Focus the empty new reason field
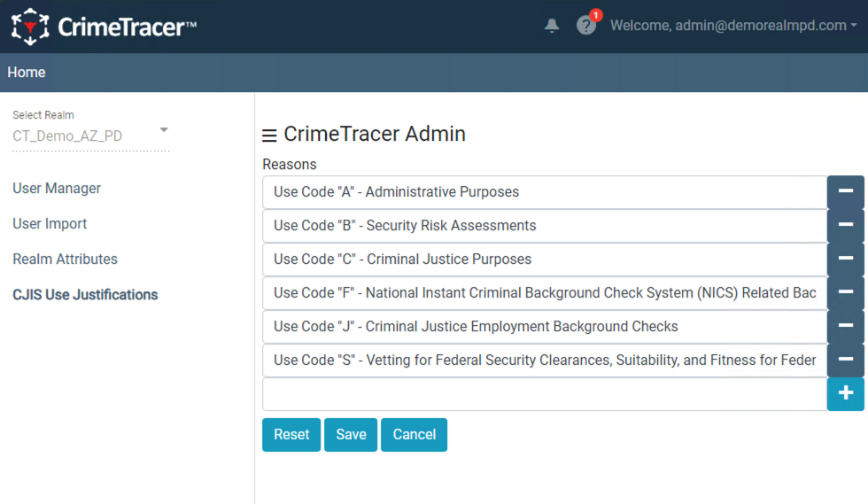This screenshot has width=868, height=504. coord(545,394)
